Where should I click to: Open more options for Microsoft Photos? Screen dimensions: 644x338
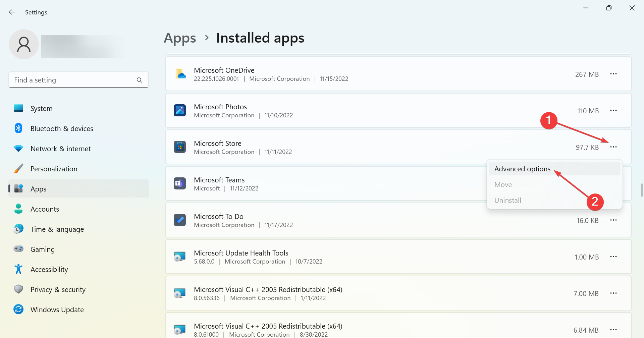(613, 110)
